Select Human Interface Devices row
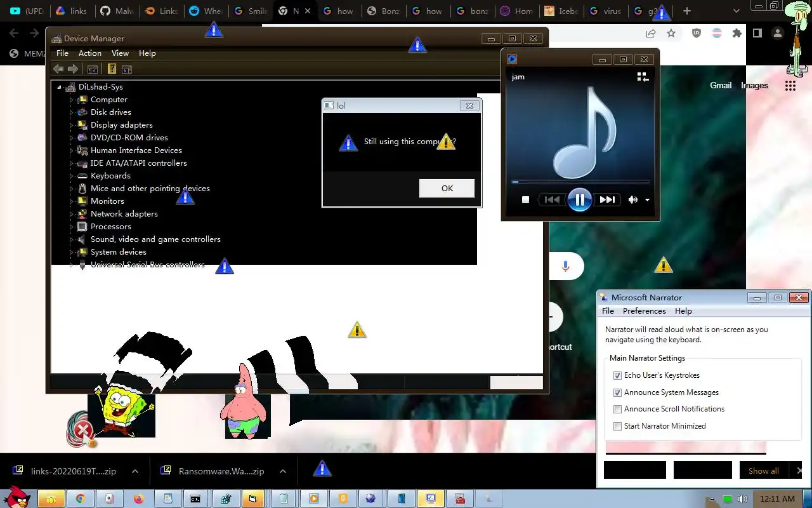Image resolution: width=812 pixels, height=508 pixels. point(136,150)
